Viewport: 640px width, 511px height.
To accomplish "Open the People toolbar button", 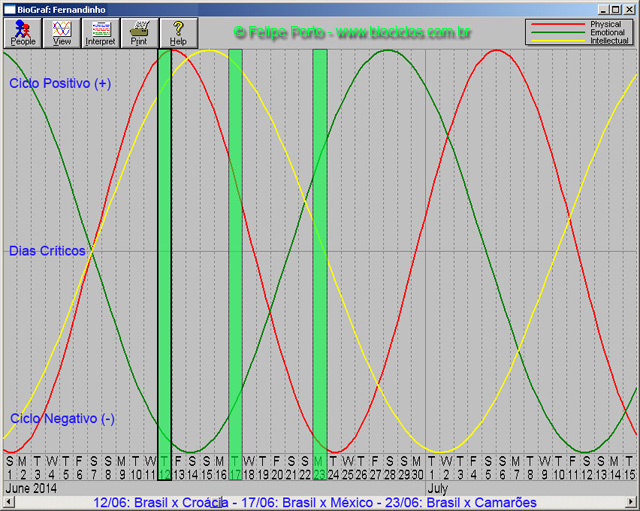I will click(x=23, y=33).
